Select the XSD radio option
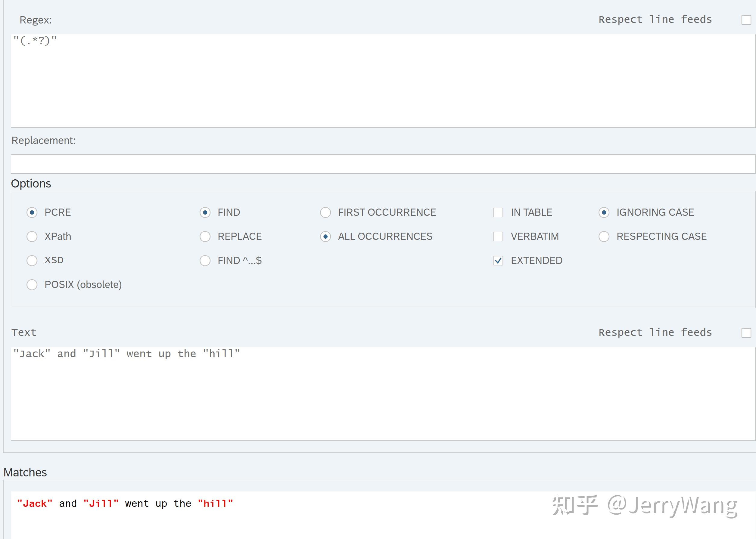 [x=32, y=261]
